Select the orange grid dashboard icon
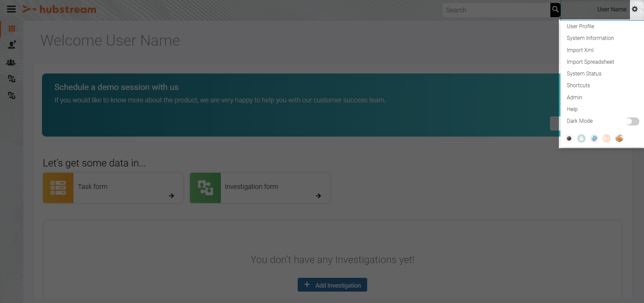The width and height of the screenshot is (644, 303). click(12, 28)
